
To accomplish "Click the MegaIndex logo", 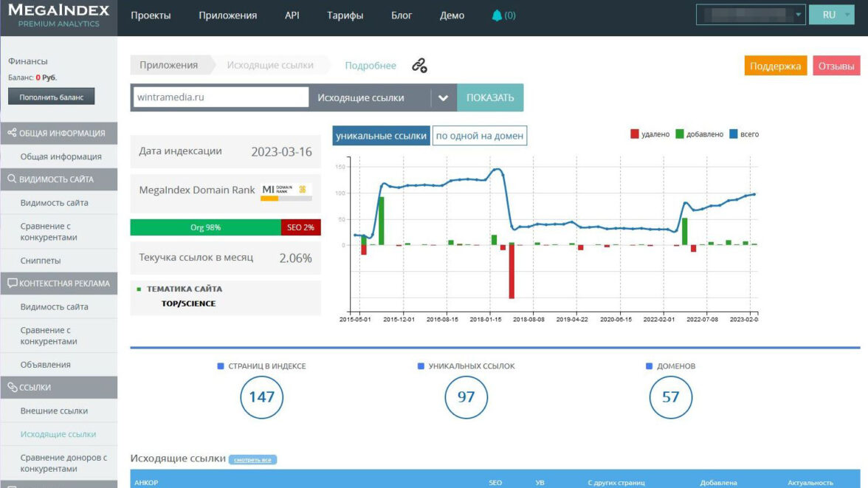I will pyautogui.click(x=58, y=16).
